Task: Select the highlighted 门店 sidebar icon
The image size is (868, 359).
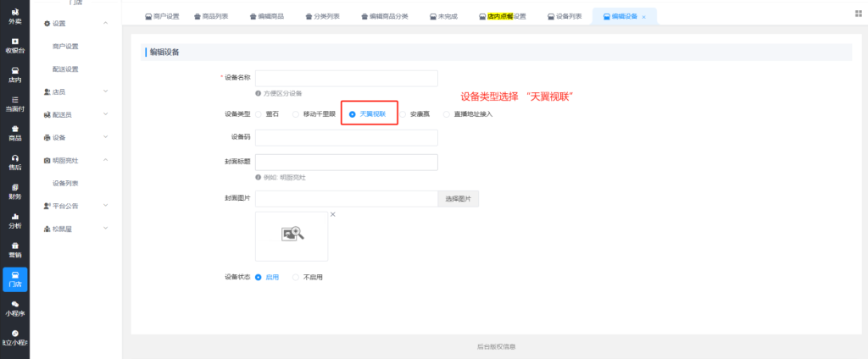Action: pyautogui.click(x=15, y=279)
